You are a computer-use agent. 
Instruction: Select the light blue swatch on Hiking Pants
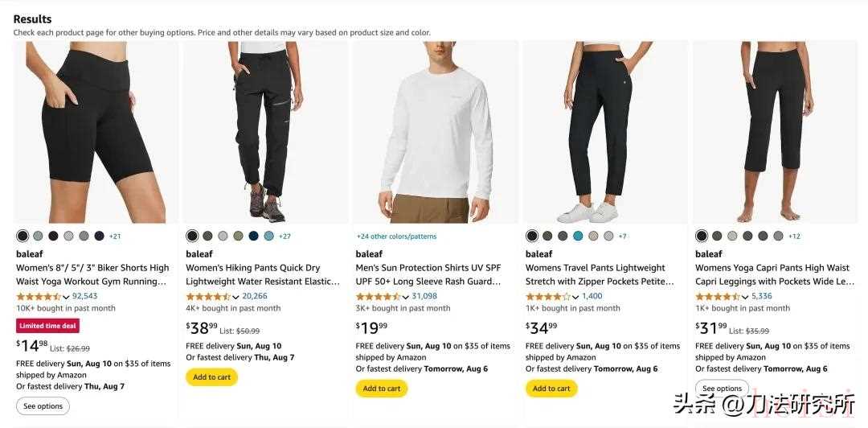tap(268, 236)
